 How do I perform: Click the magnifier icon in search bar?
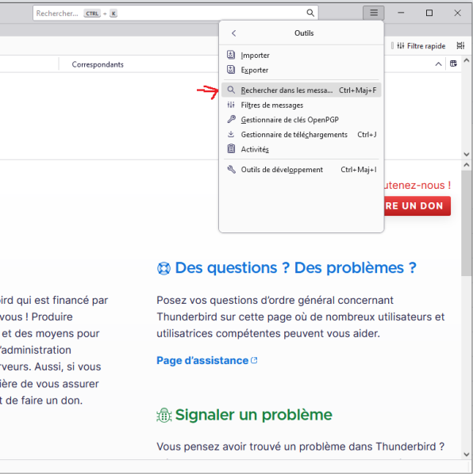pos(310,13)
